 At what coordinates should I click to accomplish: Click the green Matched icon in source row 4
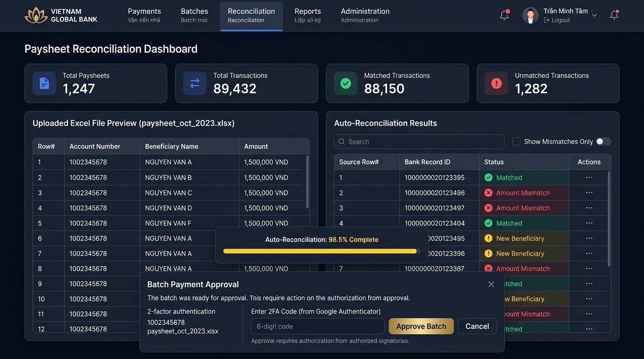(x=488, y=223)
